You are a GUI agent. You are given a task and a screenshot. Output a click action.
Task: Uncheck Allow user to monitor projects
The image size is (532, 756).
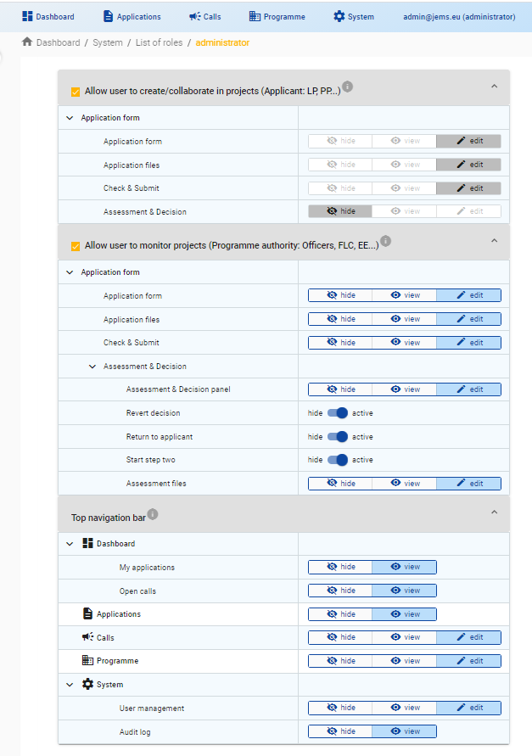tap(75, 246)
